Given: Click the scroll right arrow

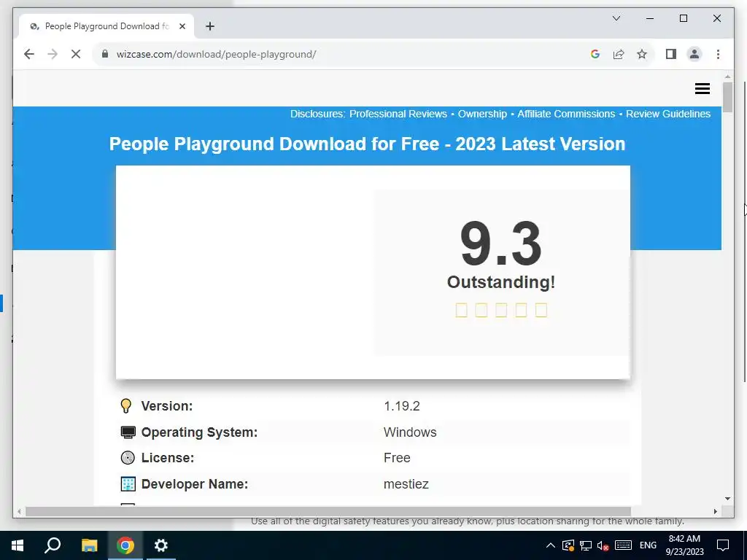Looking at the screenshot, I should (x=715, y=511).
